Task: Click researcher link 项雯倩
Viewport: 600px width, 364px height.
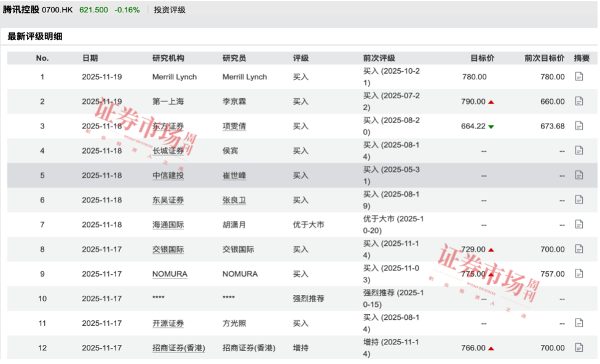Action: [x=234, y=125]
